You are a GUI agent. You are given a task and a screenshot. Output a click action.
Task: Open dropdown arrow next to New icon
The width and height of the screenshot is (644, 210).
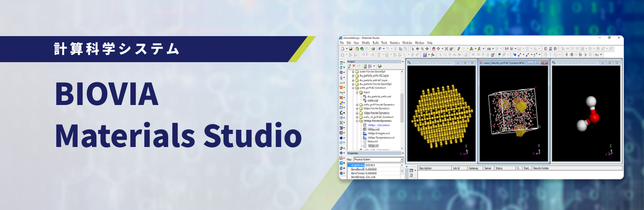347,49
